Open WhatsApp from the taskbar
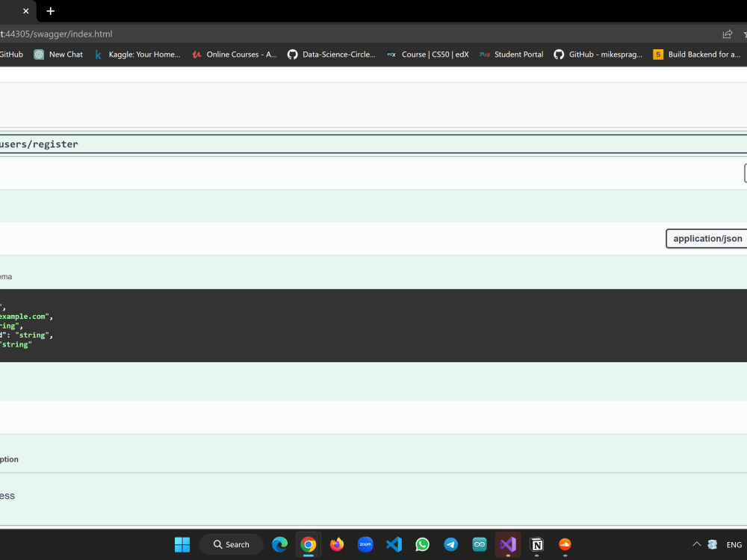The width and height of the screenshot is (747, 560). tap(422, 544)
